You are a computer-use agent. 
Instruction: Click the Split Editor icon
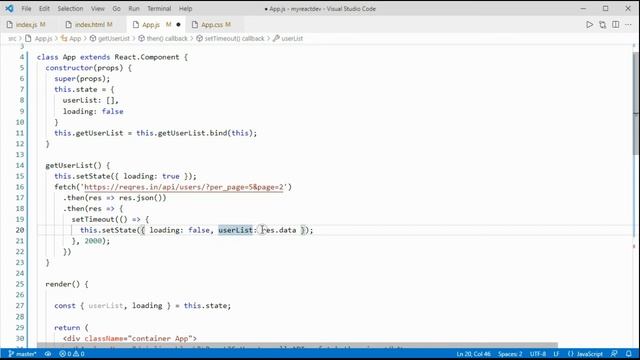616,25
